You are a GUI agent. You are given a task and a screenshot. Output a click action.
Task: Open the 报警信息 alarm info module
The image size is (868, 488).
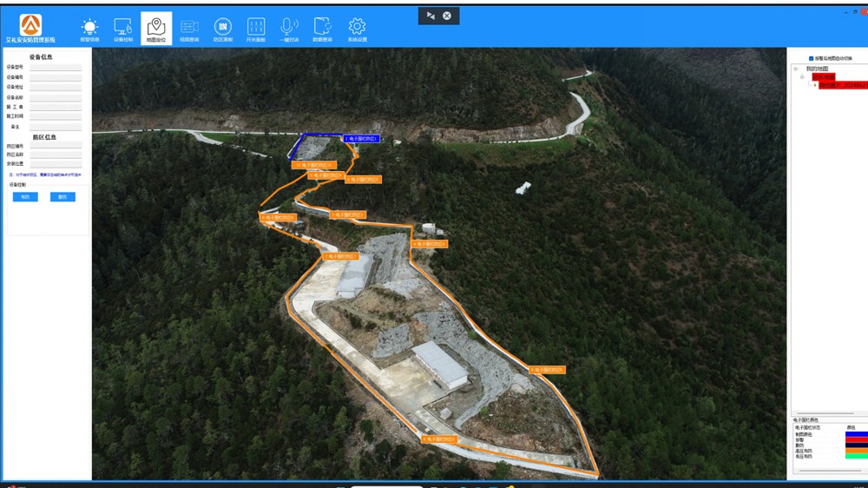89,30
